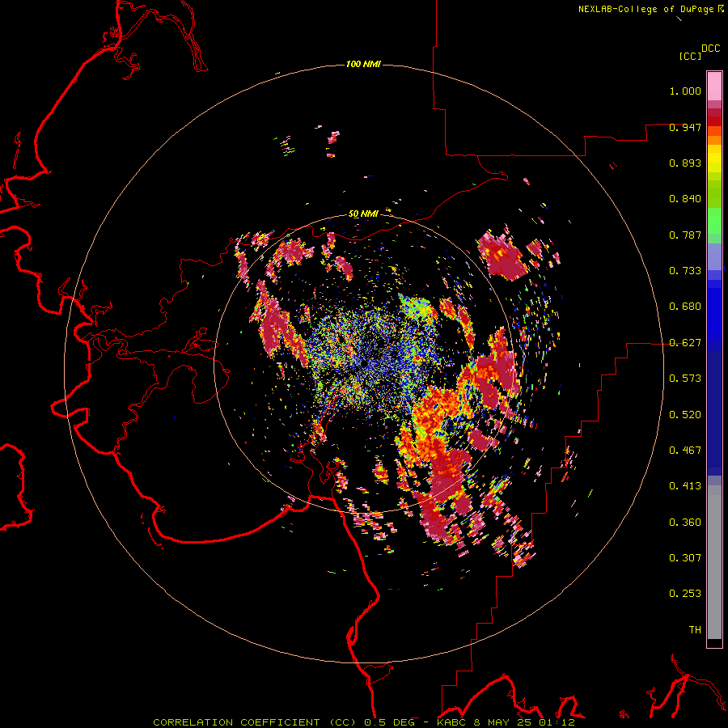The width and height of the screenshot is (728, 728).
Task: Click the KABC 8 MAY 25 01:12 timestamp
Action: [506, 722]
